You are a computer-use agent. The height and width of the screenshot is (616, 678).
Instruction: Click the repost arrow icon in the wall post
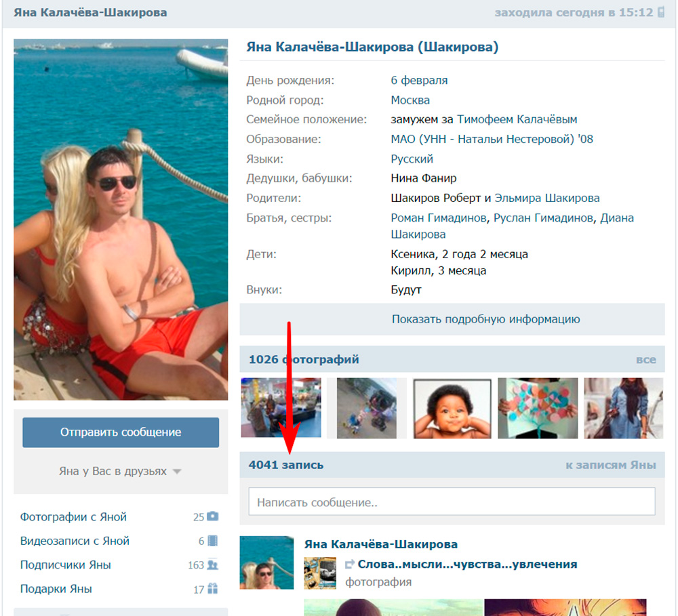(350, 564)
